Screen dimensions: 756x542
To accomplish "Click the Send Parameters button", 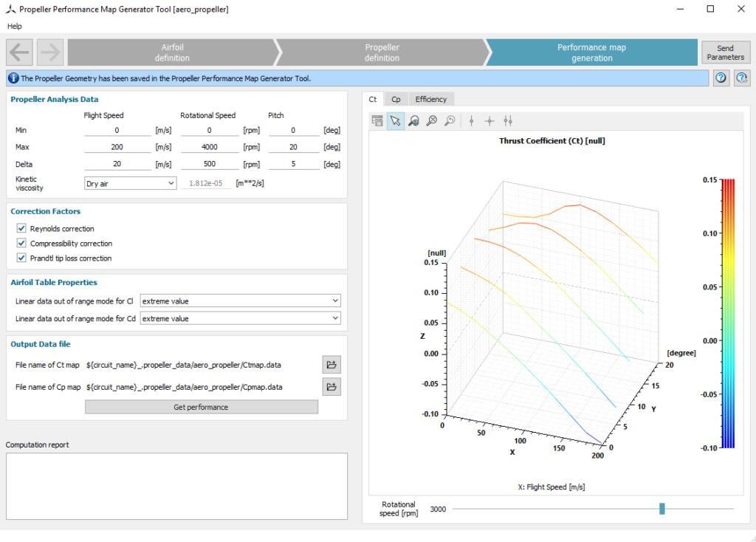I will tap(725, 52).
